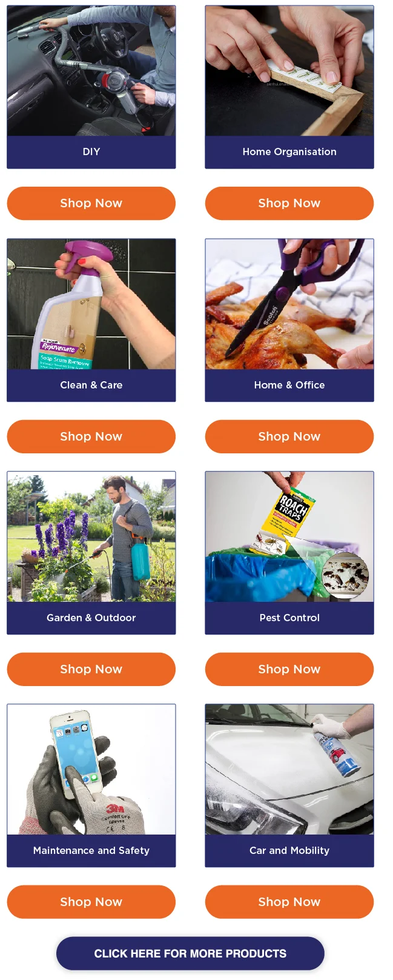Click the 'Click here for more products' button

[190, 953]
